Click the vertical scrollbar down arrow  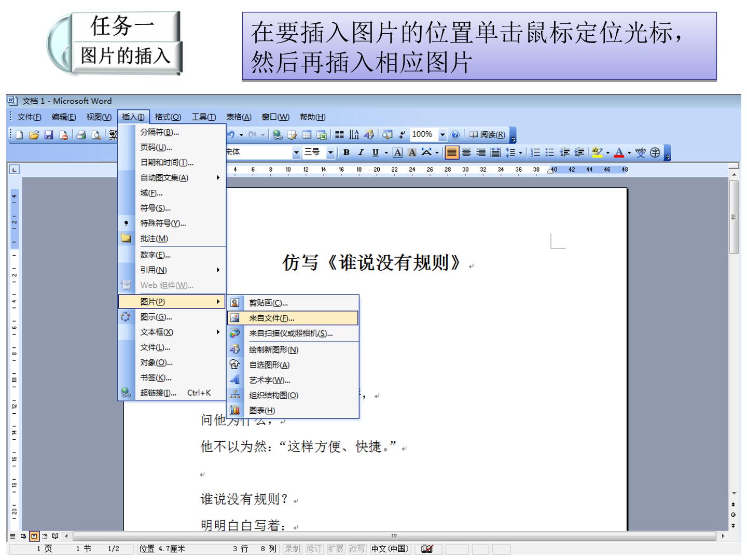(x=734, y=493)
